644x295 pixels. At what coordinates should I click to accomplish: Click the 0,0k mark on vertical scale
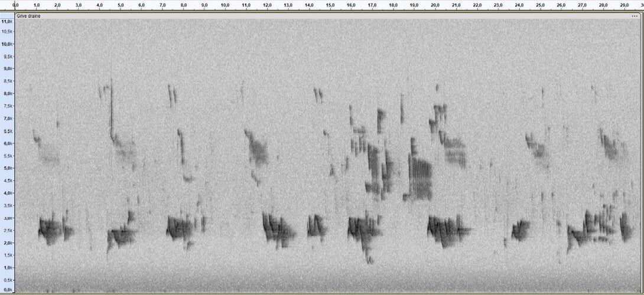[x=7, y=290]
